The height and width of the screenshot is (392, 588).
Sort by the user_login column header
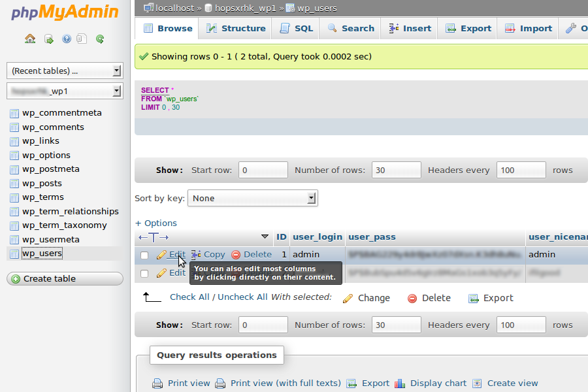[318, 237]
